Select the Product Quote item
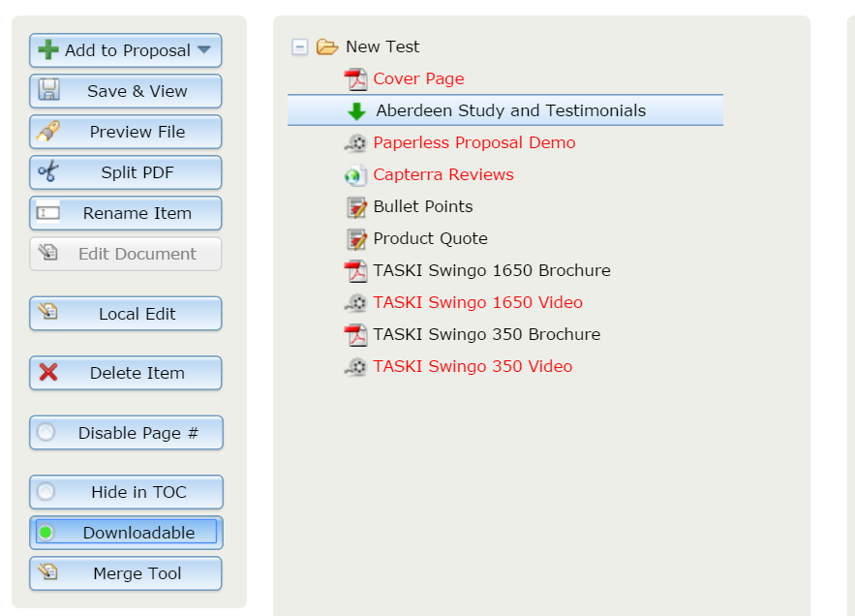Image resolution: width=855 pixels, height=616 pixels. point(430,238)
